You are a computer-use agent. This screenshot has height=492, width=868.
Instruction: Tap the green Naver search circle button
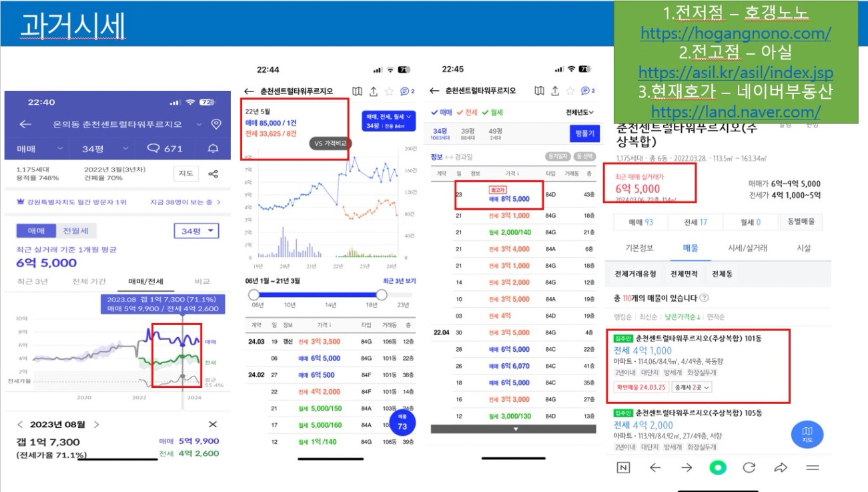click(718, 468)
